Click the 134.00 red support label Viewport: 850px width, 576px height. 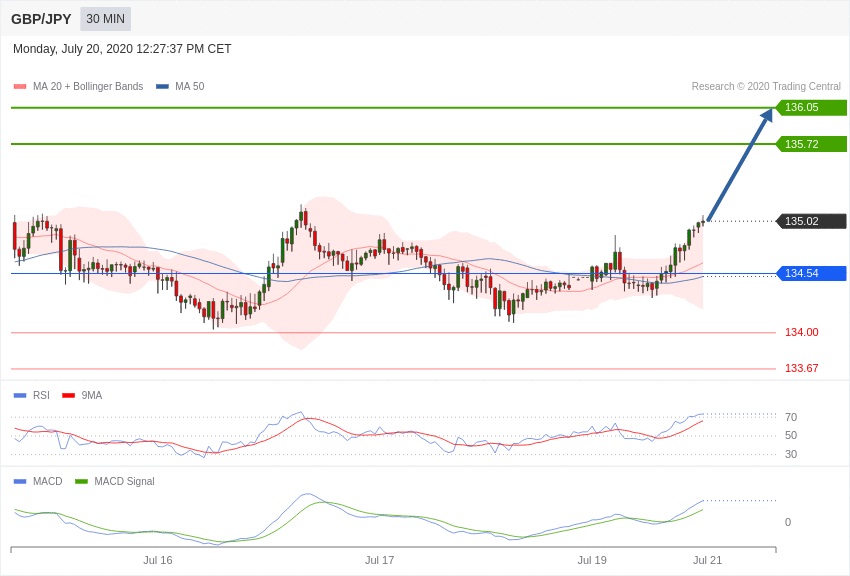pyautogui.click(x=801, y=332)
